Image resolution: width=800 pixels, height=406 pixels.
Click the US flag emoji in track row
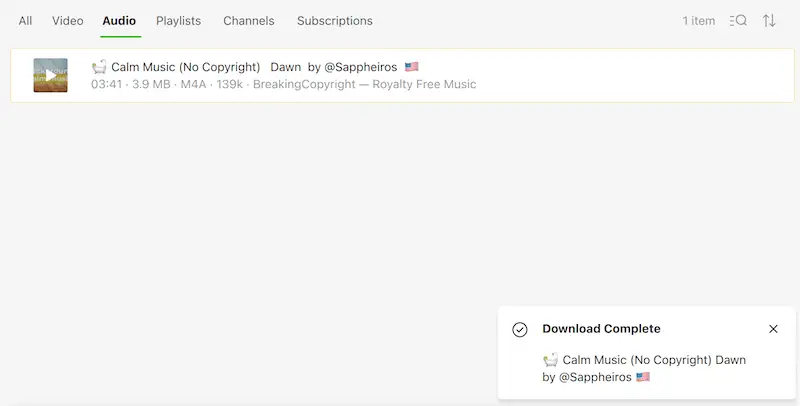[411, 67]
